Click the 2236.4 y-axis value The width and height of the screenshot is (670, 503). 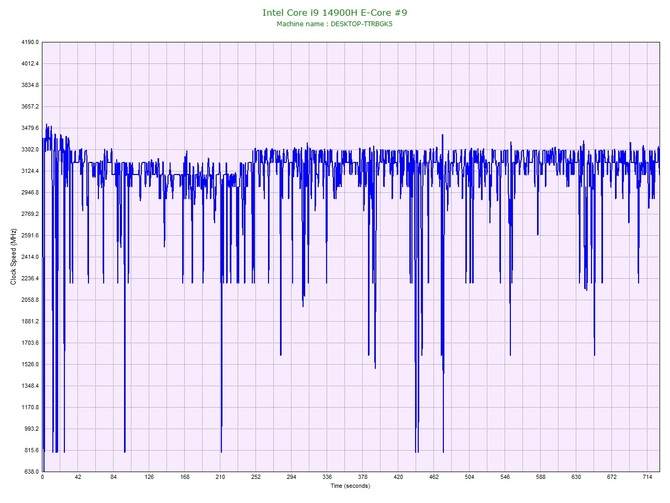click(x=30, y=279)
